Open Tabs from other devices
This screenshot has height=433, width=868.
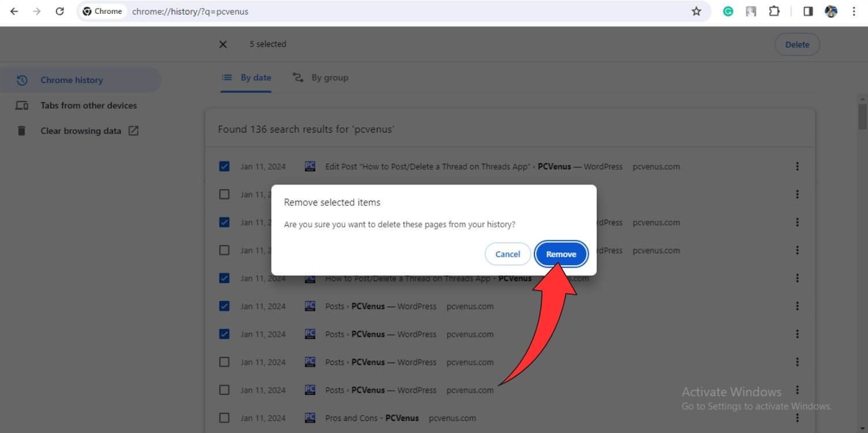point(88,106)
